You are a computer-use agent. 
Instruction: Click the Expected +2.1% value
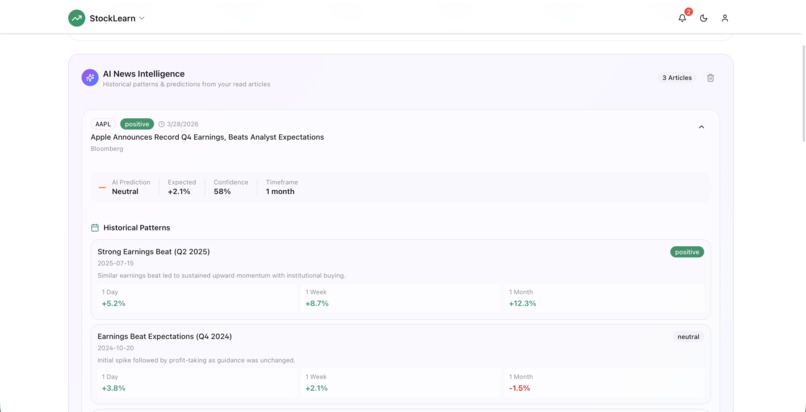[179, 192]
